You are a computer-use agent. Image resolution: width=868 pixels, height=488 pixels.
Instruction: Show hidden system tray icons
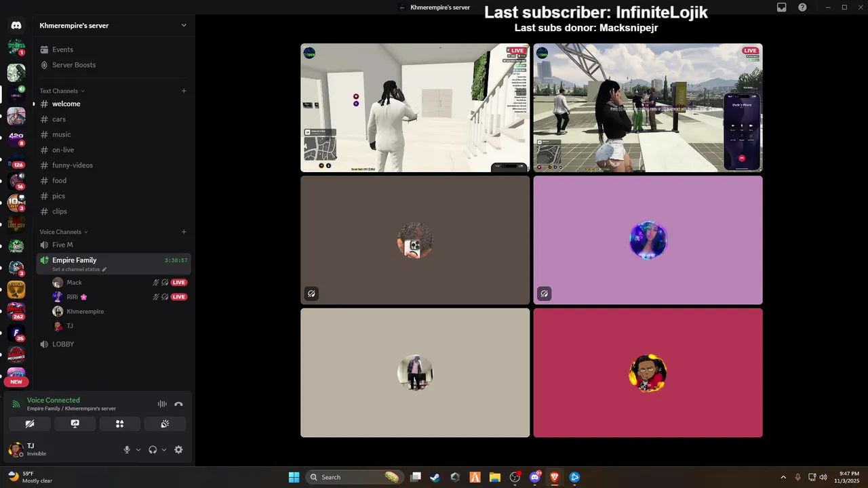(x=783, y=477)
